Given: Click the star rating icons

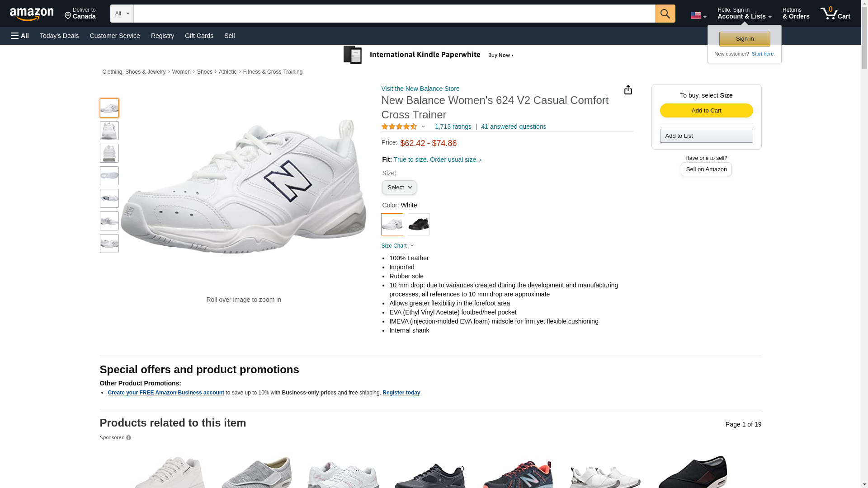Looking at the screenshot, I should (399, 127).
